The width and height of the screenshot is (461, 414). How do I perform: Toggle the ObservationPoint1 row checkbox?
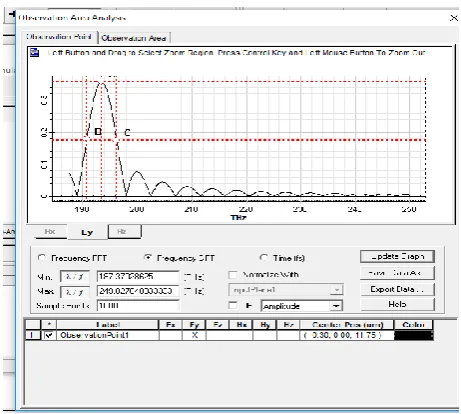tap(49, 335)
